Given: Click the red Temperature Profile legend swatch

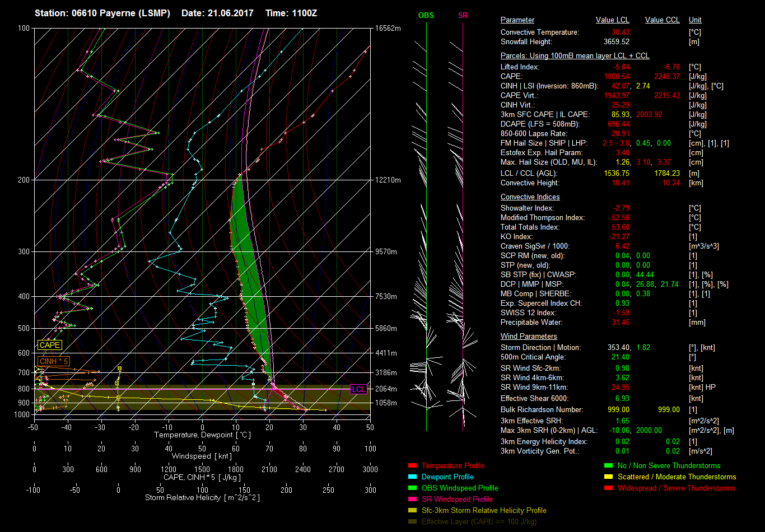Looking at the screenshot, I should pos(413,466).
